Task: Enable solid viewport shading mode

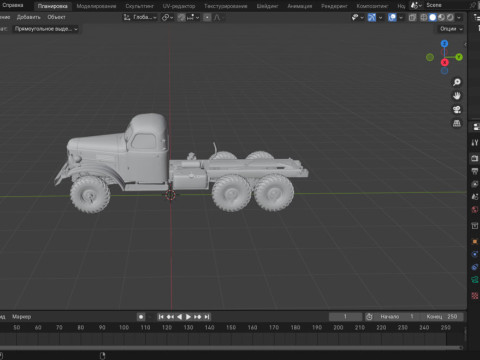Action: click(x=433, y=17)
